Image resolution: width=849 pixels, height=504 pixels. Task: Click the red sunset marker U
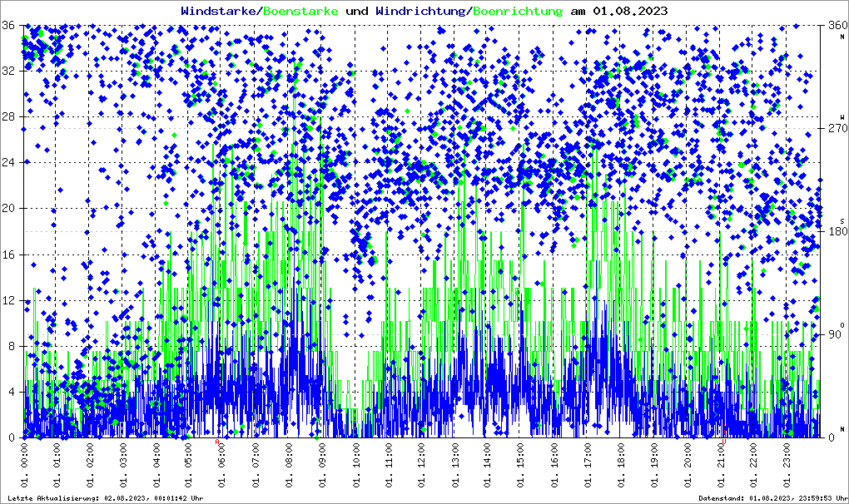[x=724, y=442]
